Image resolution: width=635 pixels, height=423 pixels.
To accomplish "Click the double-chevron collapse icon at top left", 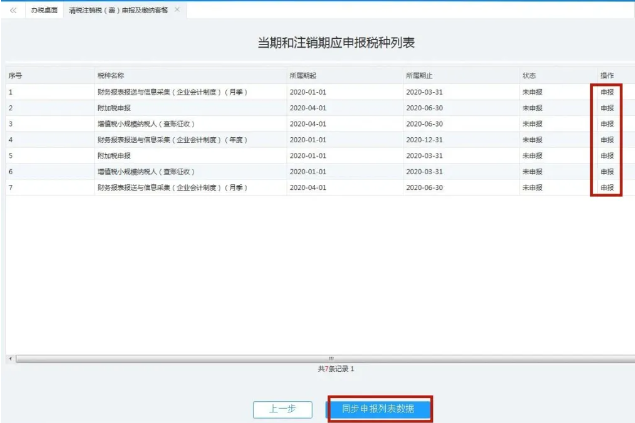I will coord(13,9).
